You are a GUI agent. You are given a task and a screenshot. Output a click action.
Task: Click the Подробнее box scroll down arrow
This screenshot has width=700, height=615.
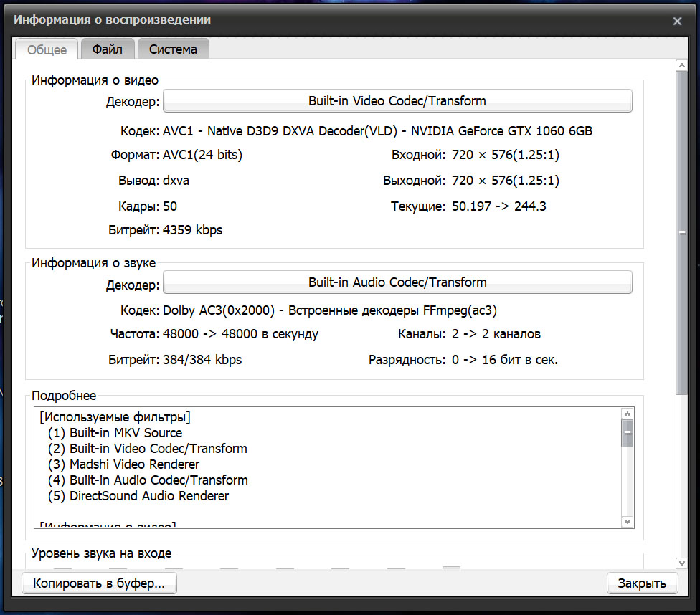click(628, 522)
